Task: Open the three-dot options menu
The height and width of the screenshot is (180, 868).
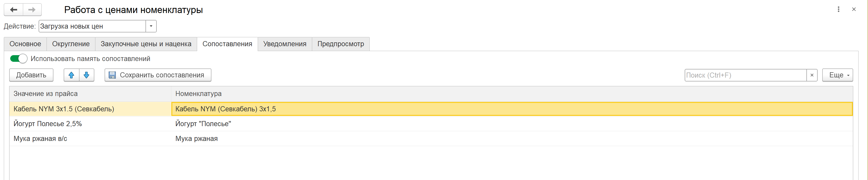Action: pos(838,9)
